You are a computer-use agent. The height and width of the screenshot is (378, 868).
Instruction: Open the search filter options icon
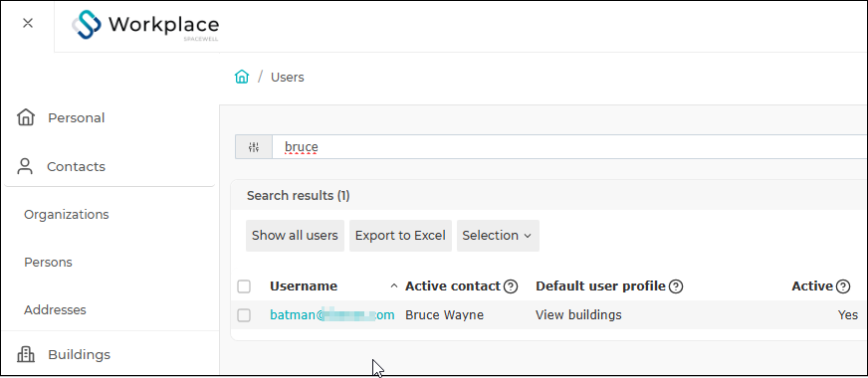pyautogui.click(x=254, y=146)
